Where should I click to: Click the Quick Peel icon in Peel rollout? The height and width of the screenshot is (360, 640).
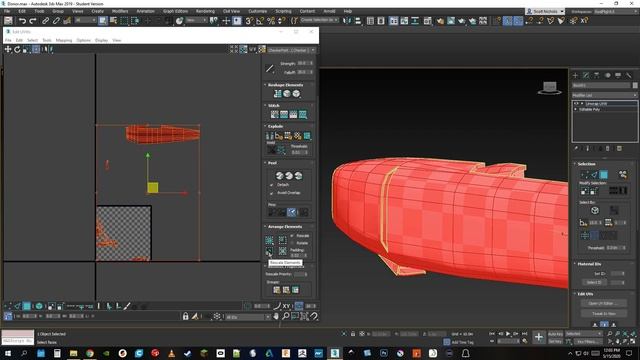coord(279,176)
